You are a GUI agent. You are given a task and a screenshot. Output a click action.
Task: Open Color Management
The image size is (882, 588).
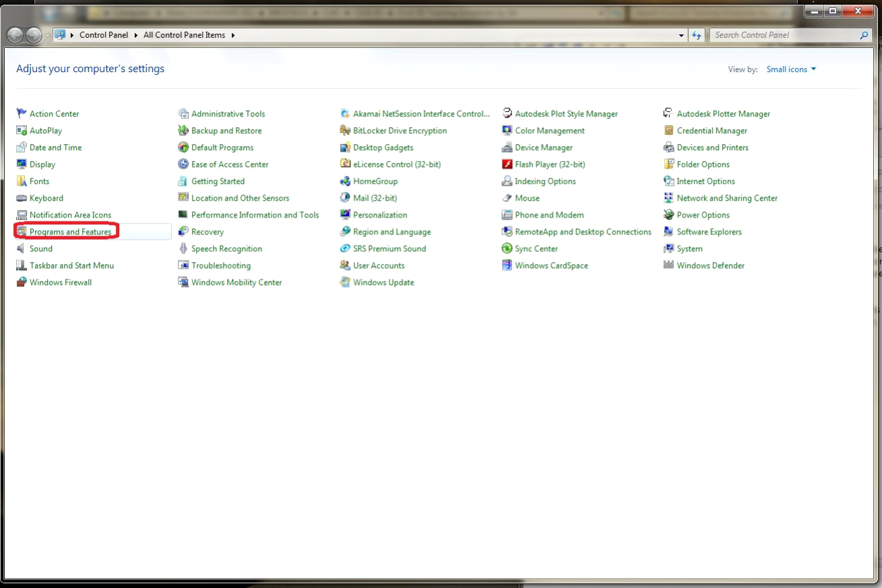550,131
